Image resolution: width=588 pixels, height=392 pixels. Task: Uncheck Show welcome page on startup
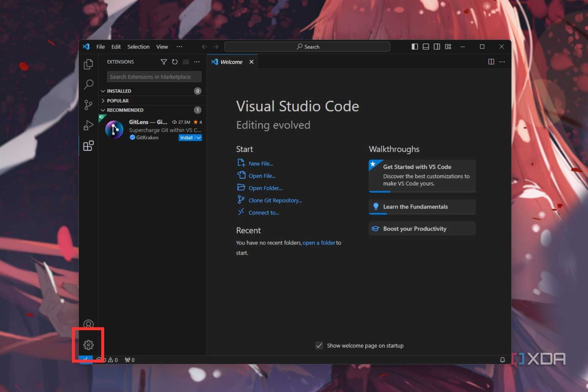pyautogui.click(x=319, y=346)
